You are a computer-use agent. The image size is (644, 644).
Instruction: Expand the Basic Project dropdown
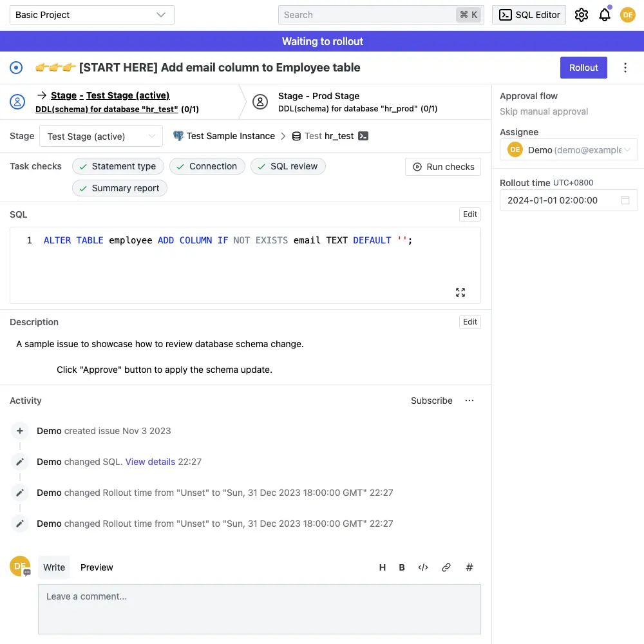click(x=91, y=15)
